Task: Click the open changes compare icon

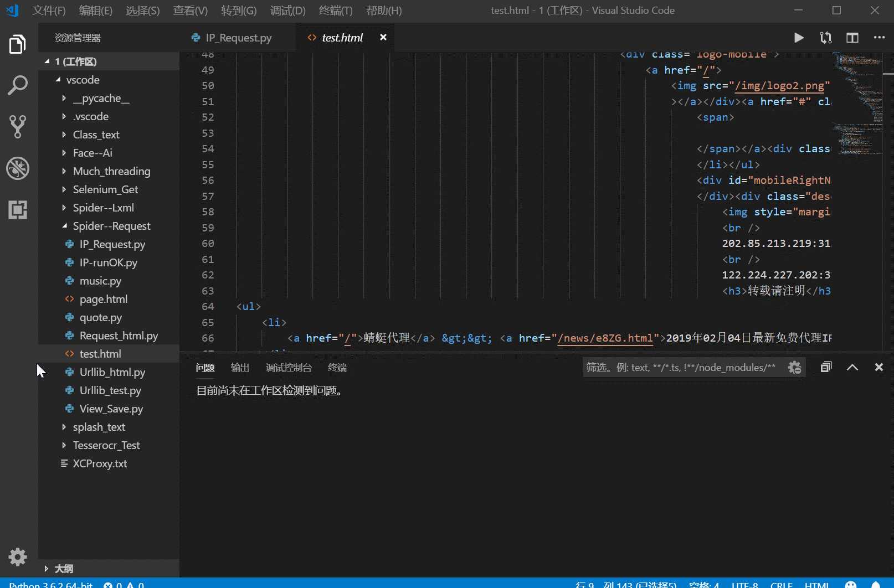Action: (825, 38)
